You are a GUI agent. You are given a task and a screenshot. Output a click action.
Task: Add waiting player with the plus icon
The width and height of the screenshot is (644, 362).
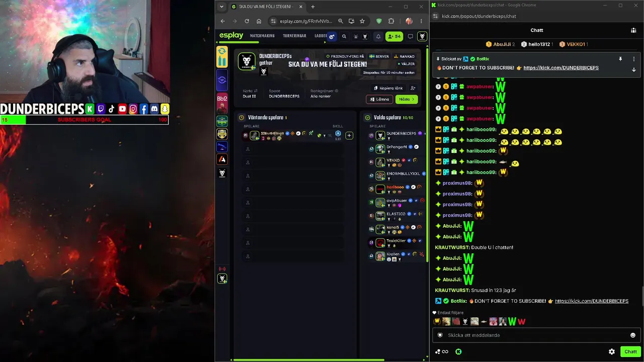[x=349, y=135]
